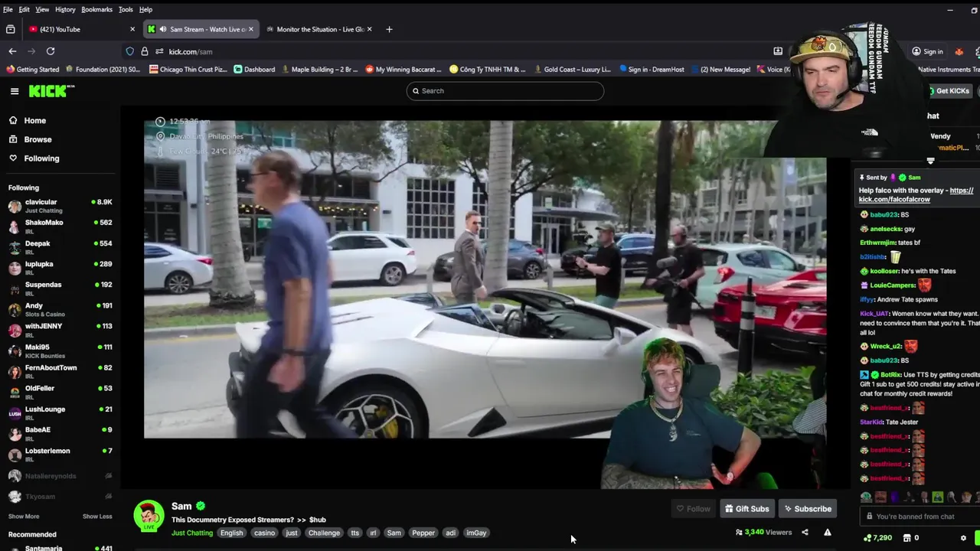Click the Pepper tag
The height and width of the screenshot is (551, 980).
click(423, 533)
